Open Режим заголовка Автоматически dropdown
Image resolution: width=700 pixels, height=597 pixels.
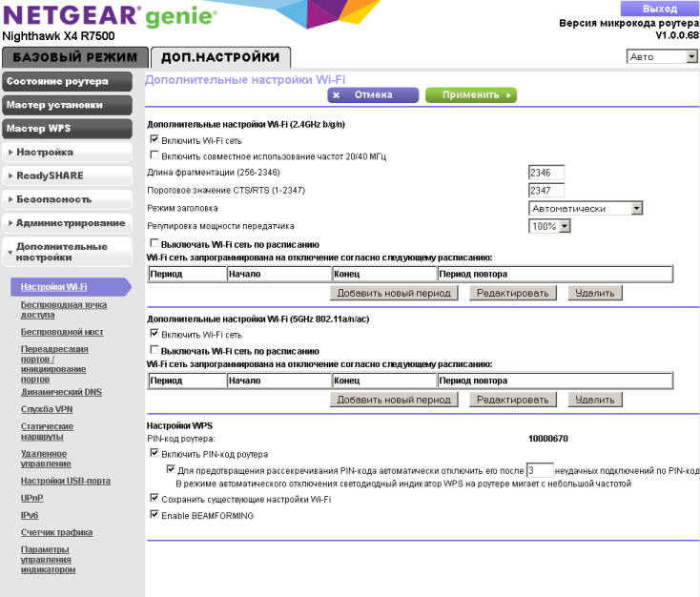(x=586, y=208)
